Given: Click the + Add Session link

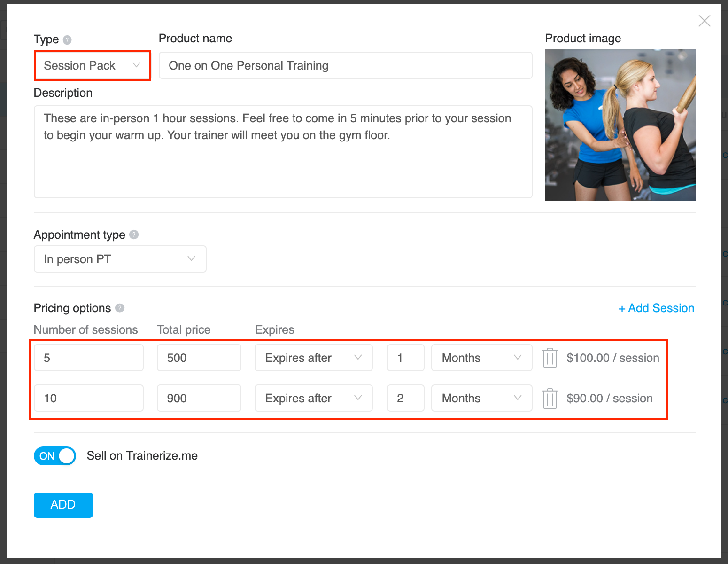Looking at the screenshot, I should (x=656, y=308).
